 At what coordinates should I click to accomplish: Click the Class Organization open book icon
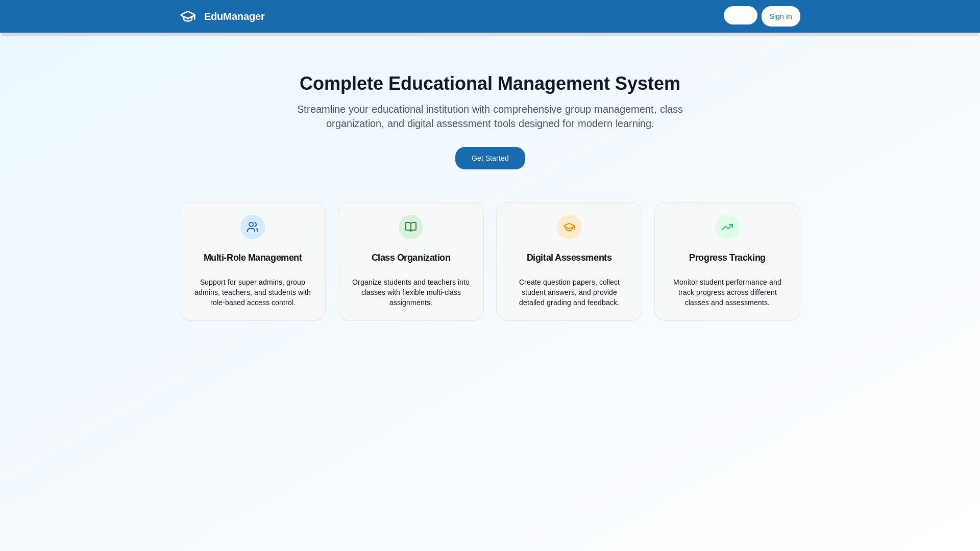coord(411,227)
